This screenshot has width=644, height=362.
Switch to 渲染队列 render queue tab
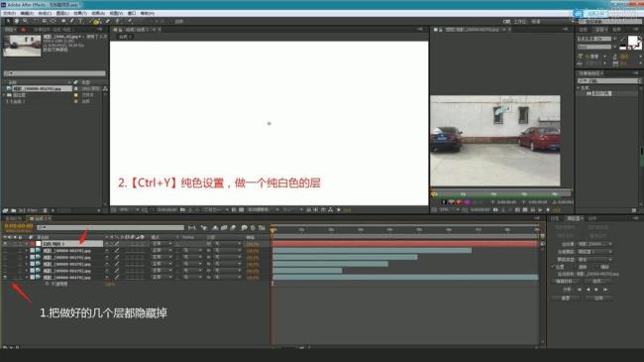(x=13, y=218)
